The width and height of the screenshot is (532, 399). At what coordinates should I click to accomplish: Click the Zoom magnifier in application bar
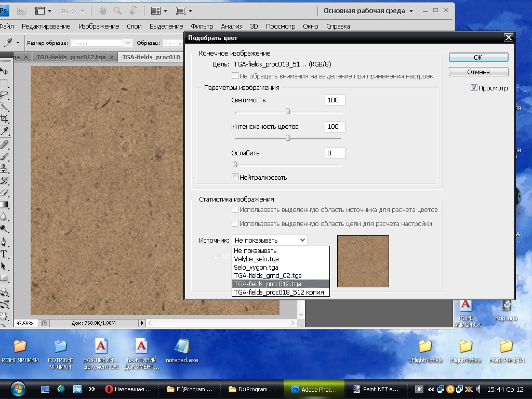(x=117, y=11)
